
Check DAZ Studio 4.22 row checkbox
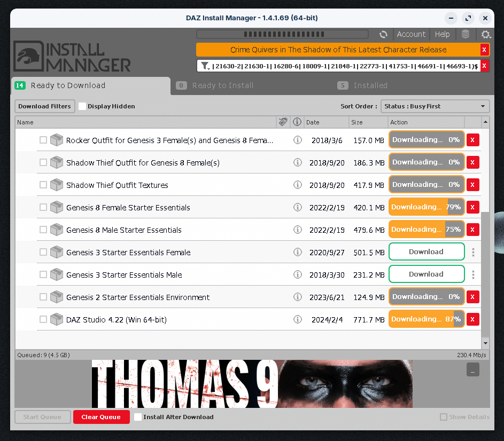[43, 319]
